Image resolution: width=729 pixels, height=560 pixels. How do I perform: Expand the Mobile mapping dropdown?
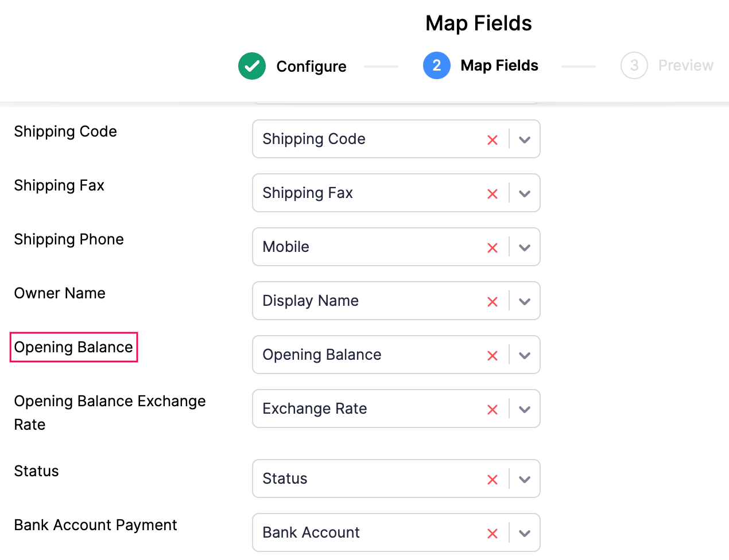pos(524,248)
